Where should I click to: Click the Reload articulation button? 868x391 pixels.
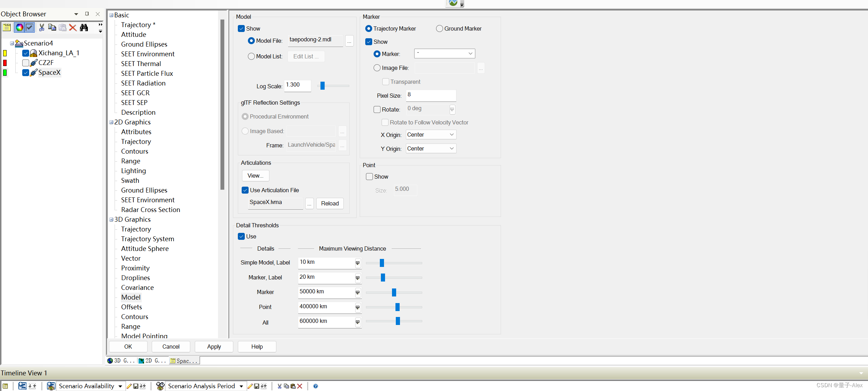point(329,203)
